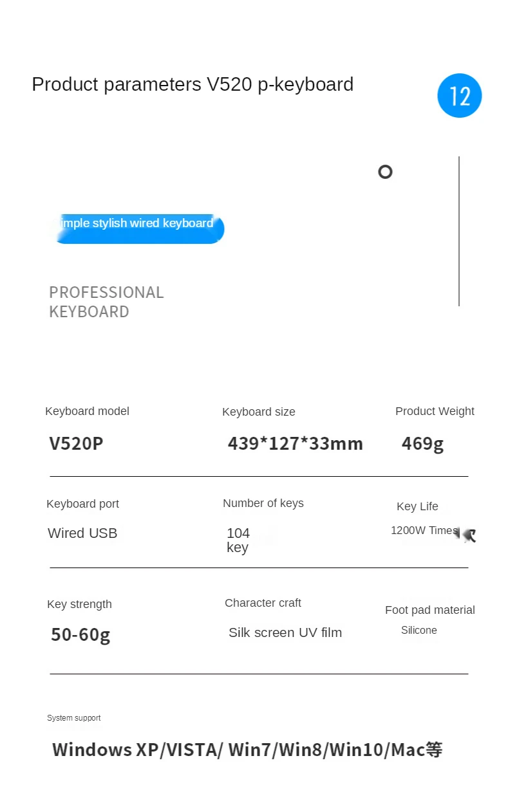
Task: Click the 'Keyboard model' label
Action: pyautogui.click(x=87, y=411)
